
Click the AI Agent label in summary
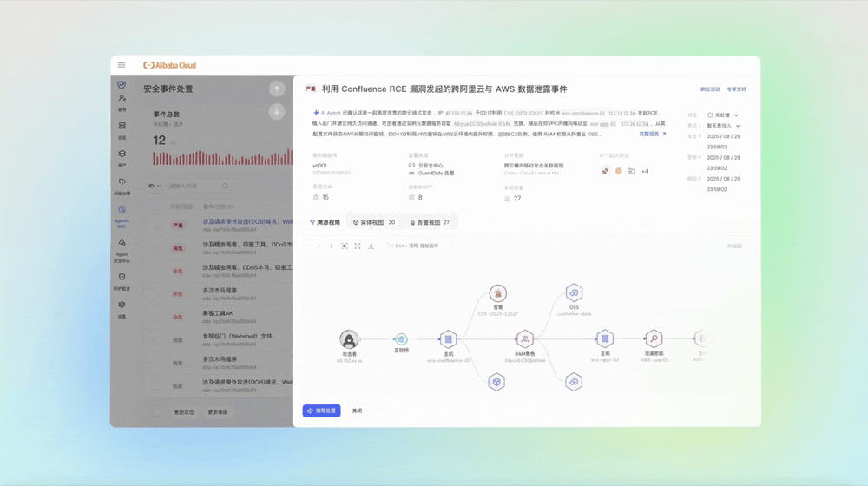point(327,113)
